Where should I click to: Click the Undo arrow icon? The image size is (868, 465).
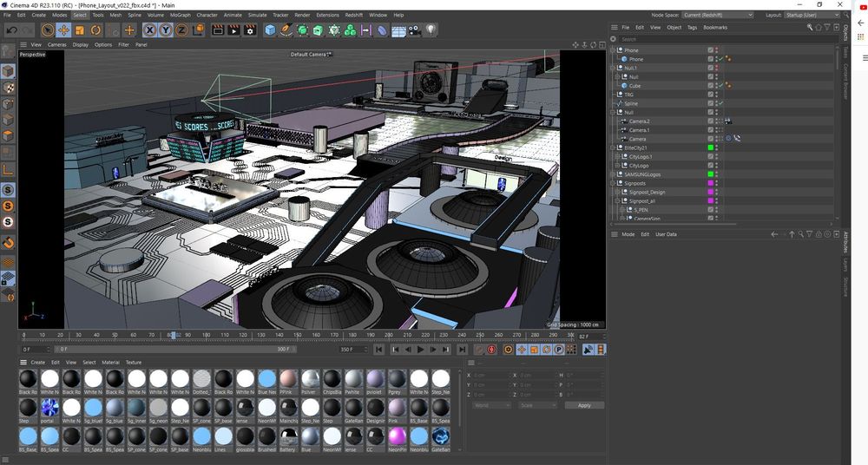click(x=11, y=30)
